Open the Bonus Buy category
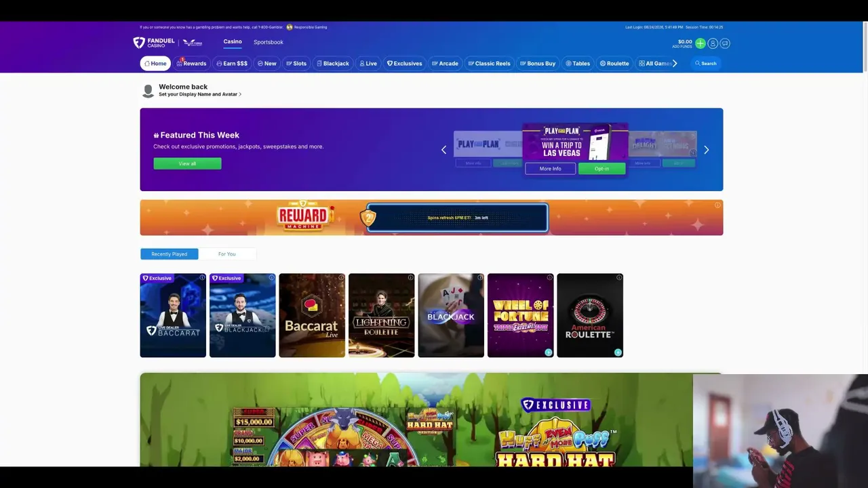 [x=538, y=64]
